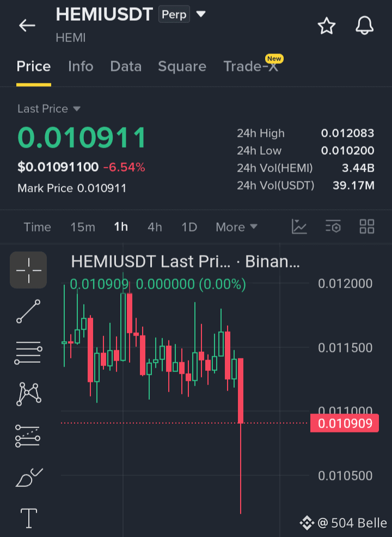Switch to the Info tab
The width and height of the screenshot is (392, 537).
click(x=81, y=66)
